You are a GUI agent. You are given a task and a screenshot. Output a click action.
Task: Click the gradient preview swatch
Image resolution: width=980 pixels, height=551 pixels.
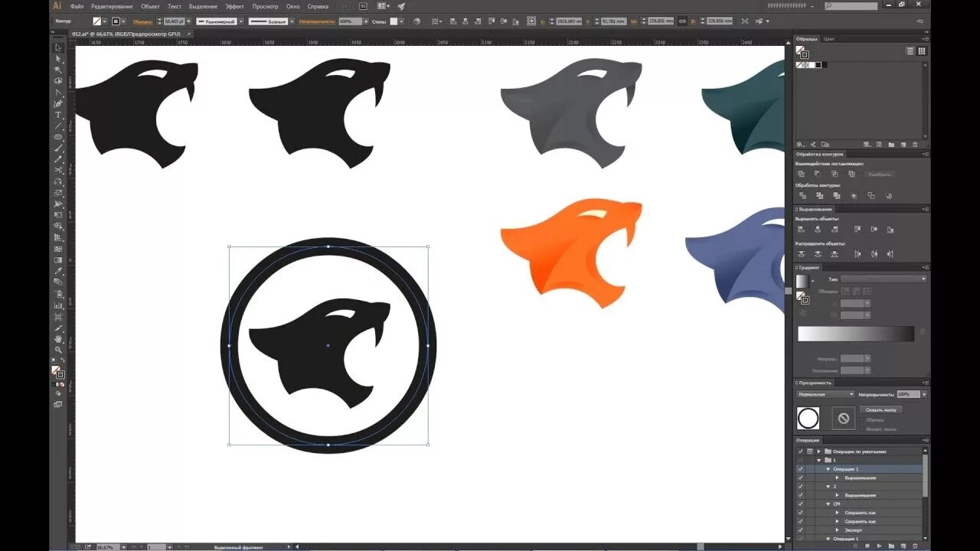tap(802, 281)
